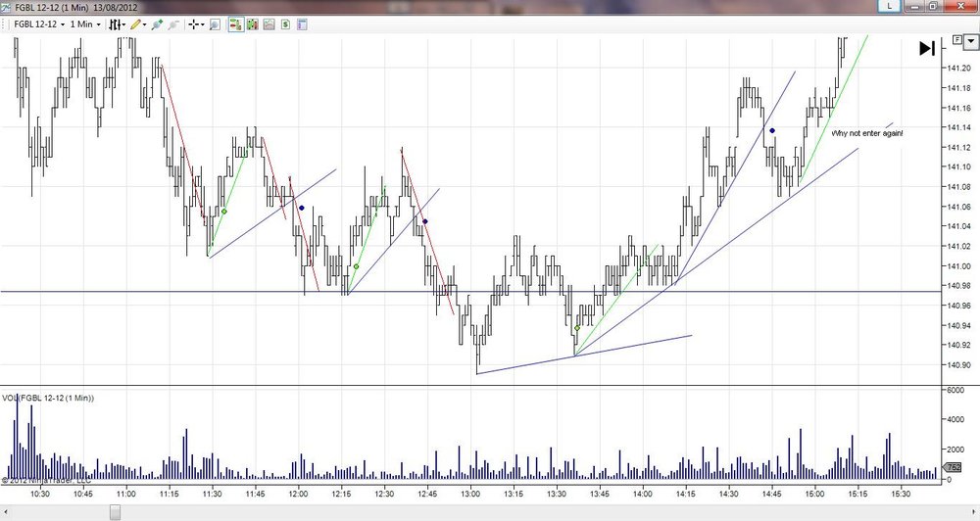The height and width of the screenshot is (521, 980).
Task: Click the small F button on chart
Action: pyautogui.click(x=957, y=40)
